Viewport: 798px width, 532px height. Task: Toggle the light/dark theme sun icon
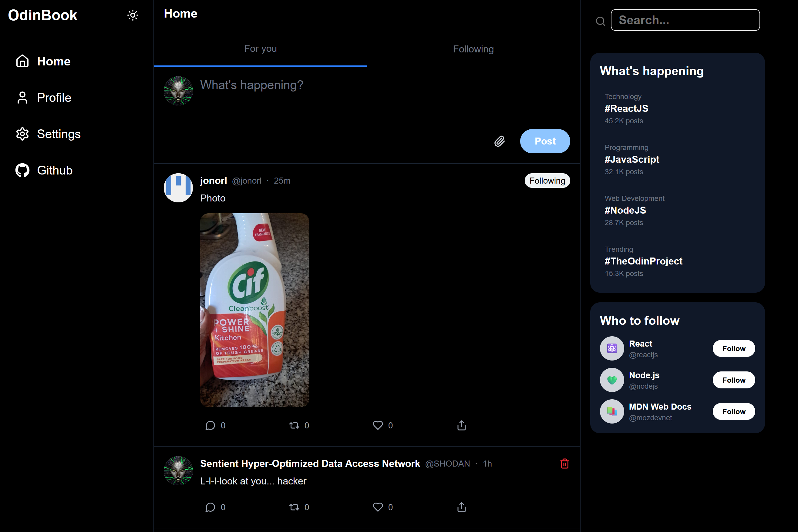[x=133, y=15]
